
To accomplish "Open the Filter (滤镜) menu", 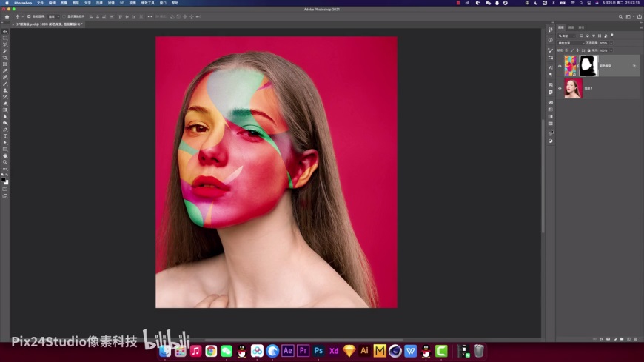I will (x=111, y=3).
